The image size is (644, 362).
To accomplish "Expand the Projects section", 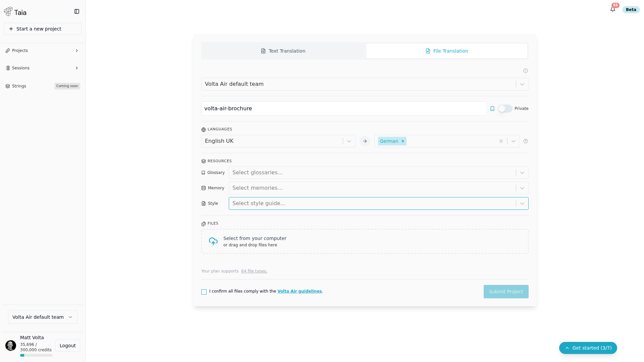I will [77, 51].
